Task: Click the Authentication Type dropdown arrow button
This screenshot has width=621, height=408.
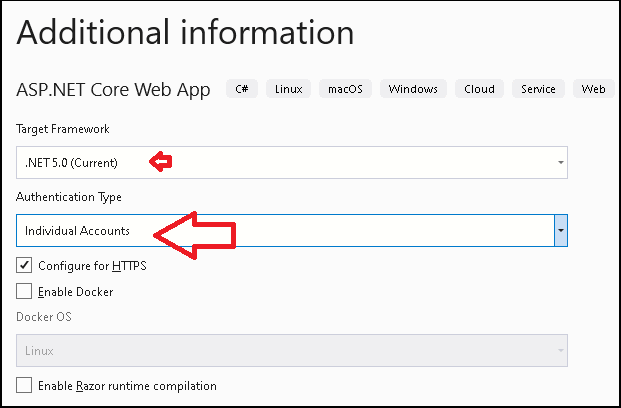Action: 561,231
